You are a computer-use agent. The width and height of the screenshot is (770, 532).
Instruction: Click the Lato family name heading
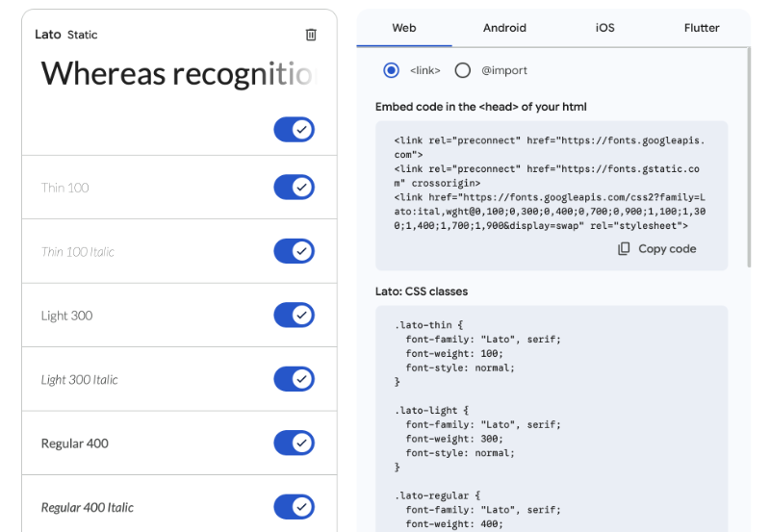[47, 35]
